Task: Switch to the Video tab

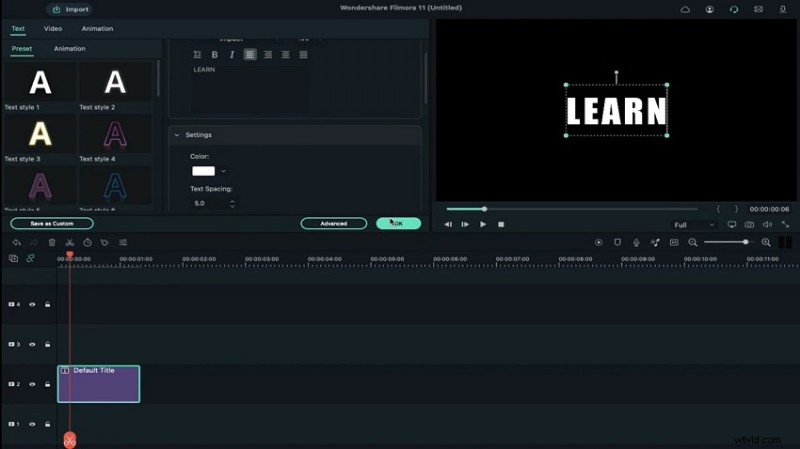Action: (53, 29)
